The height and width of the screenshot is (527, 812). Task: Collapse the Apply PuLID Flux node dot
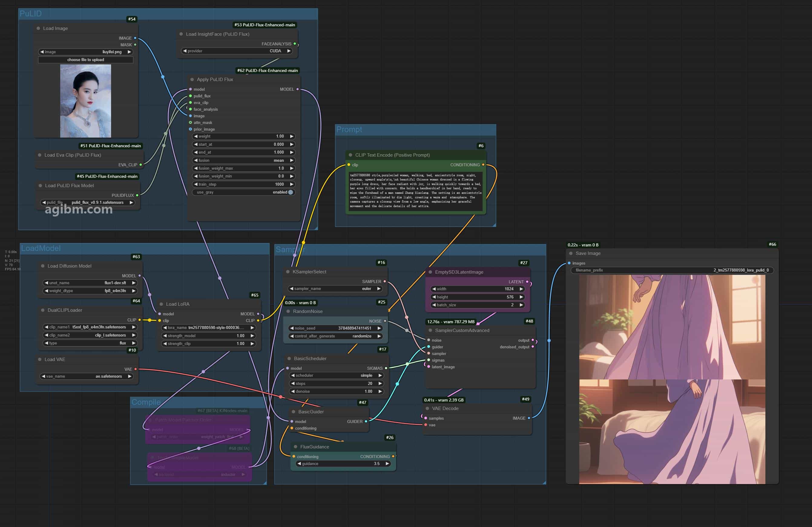(192, 80)
